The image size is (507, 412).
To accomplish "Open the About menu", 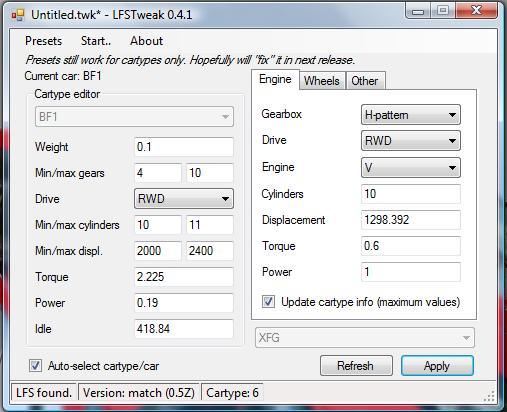I will tap(147, 41).
